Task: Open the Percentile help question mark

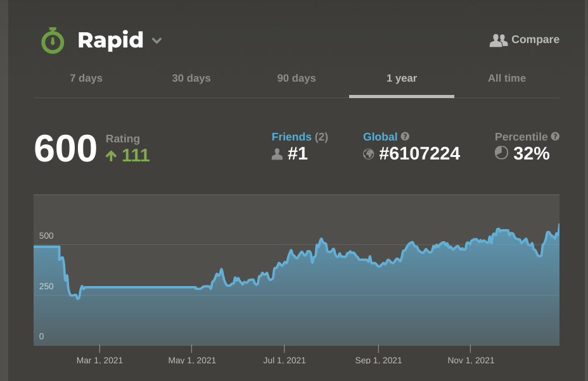Action: (555, 137)
